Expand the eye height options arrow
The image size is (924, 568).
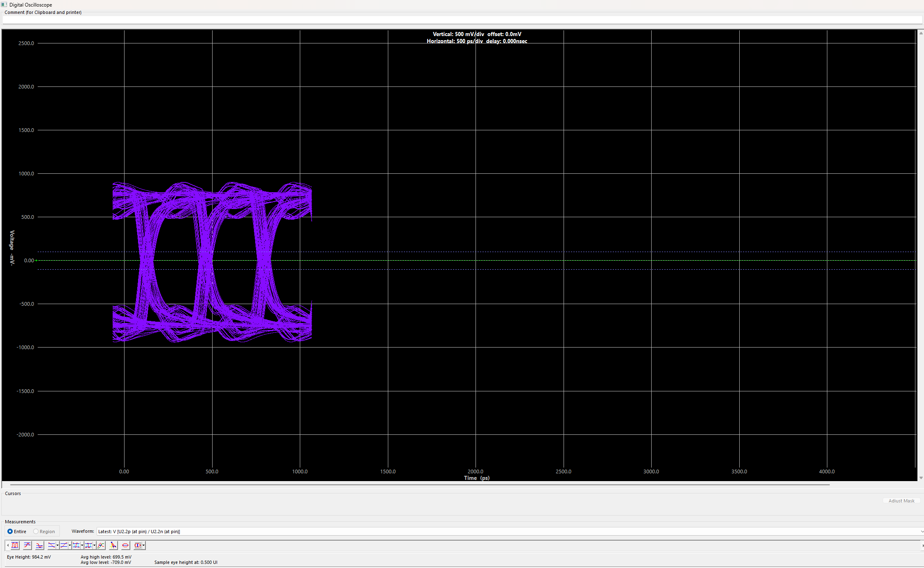pos(144,545)
